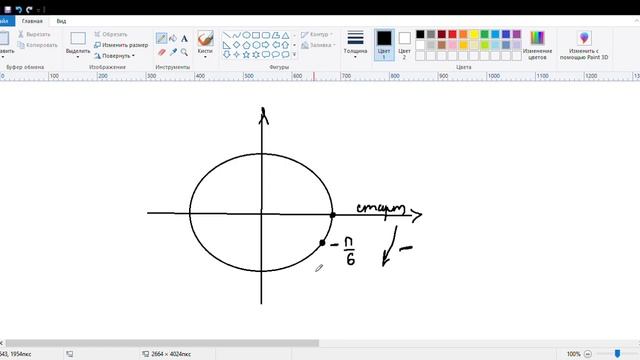Choose the Six-point star shape

[x=256, y=54]
